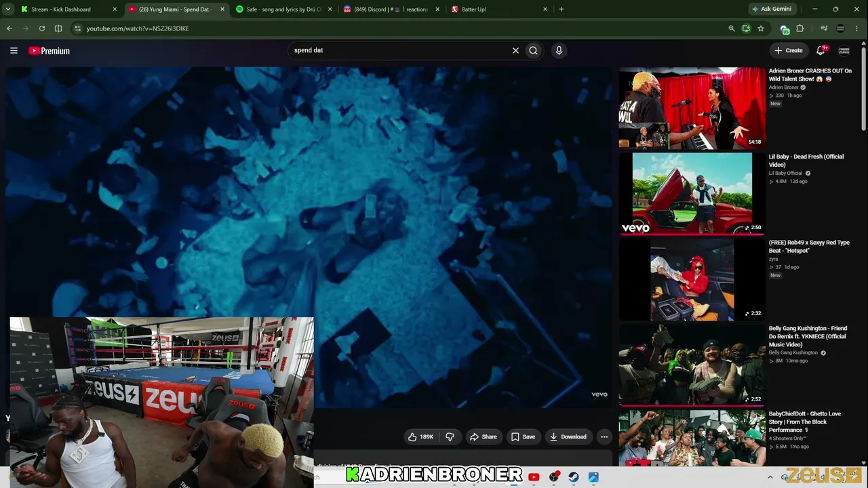Open the YouTube account avatar menu

point(844,50)
